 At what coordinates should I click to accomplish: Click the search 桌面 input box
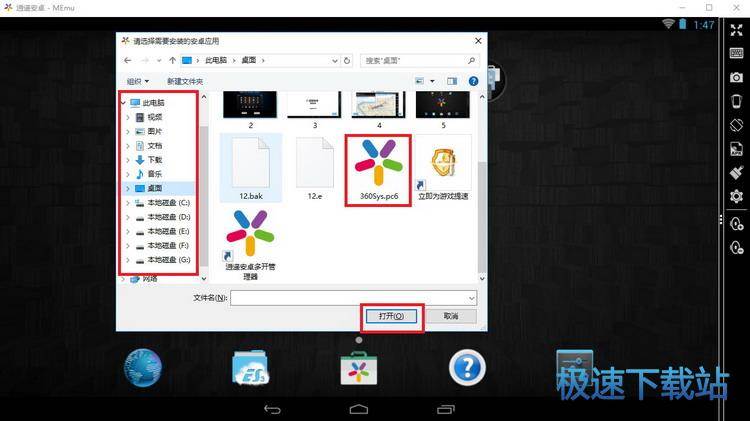pyautogui.click(x=414, y=60)
